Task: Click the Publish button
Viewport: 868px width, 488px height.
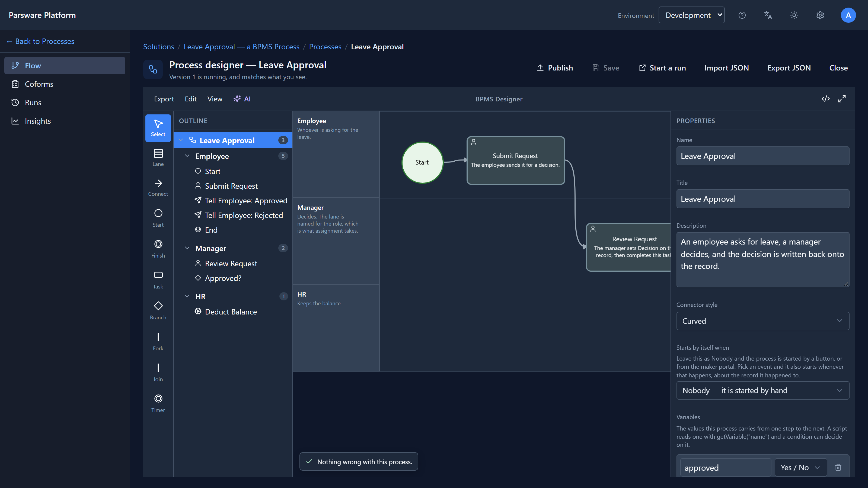Action: click(x=555, y=68)
